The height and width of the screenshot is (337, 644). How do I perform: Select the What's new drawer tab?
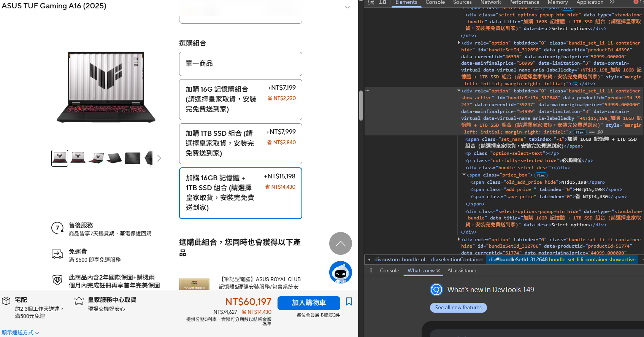(x=421, y=271)
